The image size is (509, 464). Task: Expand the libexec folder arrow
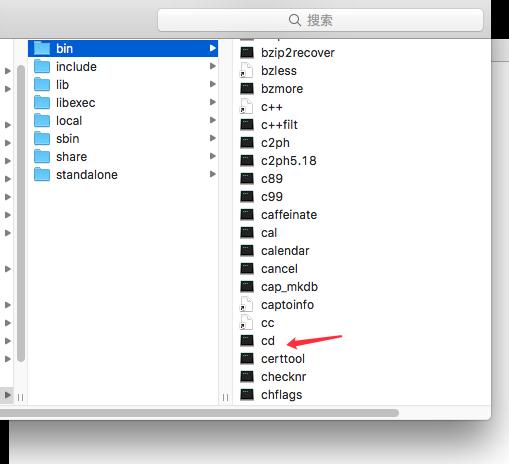(213, 102)
